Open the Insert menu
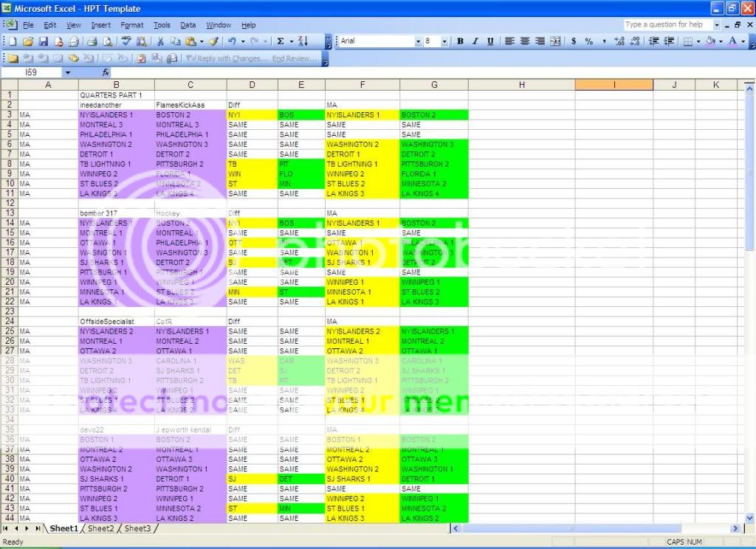 (100, 25)
